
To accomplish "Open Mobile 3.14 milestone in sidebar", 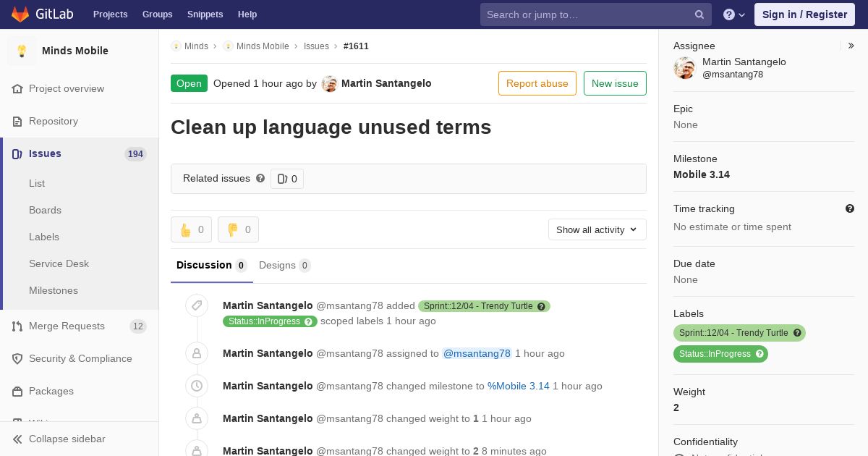I will [x=702, y=174].
